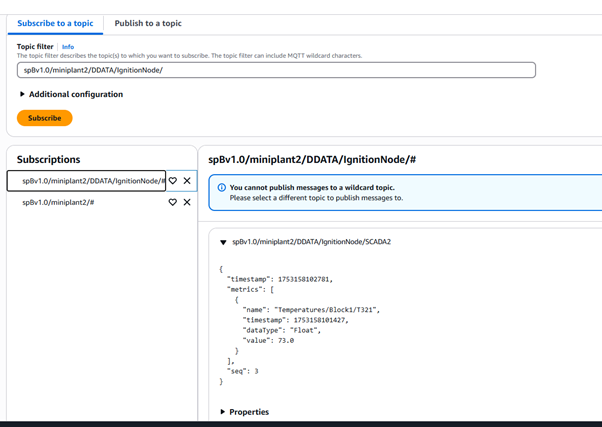Expand the Properties section
The height and width of the screenshot is (427, 602).
245,412
